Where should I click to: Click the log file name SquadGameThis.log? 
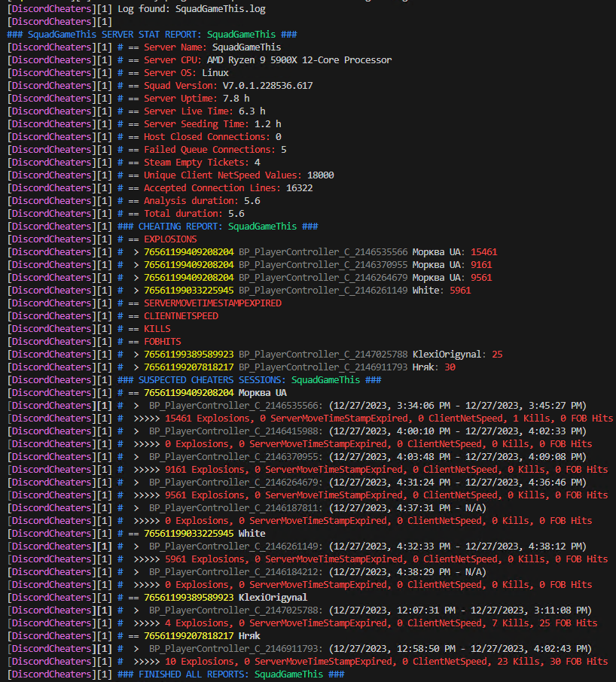click(220, 9)
